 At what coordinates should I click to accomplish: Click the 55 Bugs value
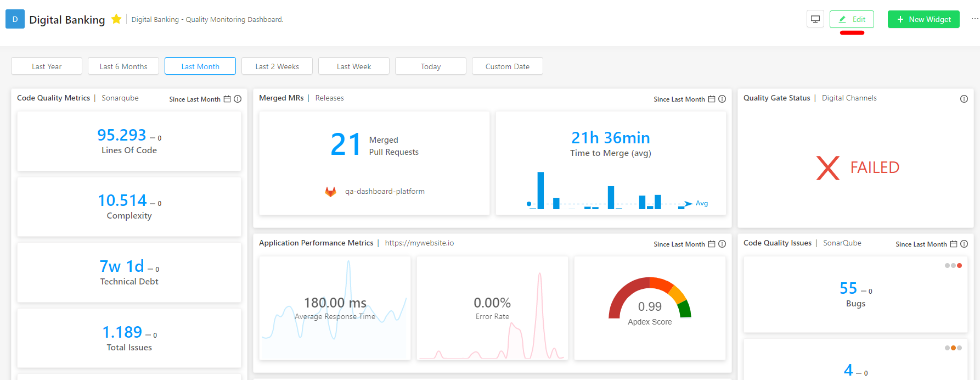click(x=848, y=288)
